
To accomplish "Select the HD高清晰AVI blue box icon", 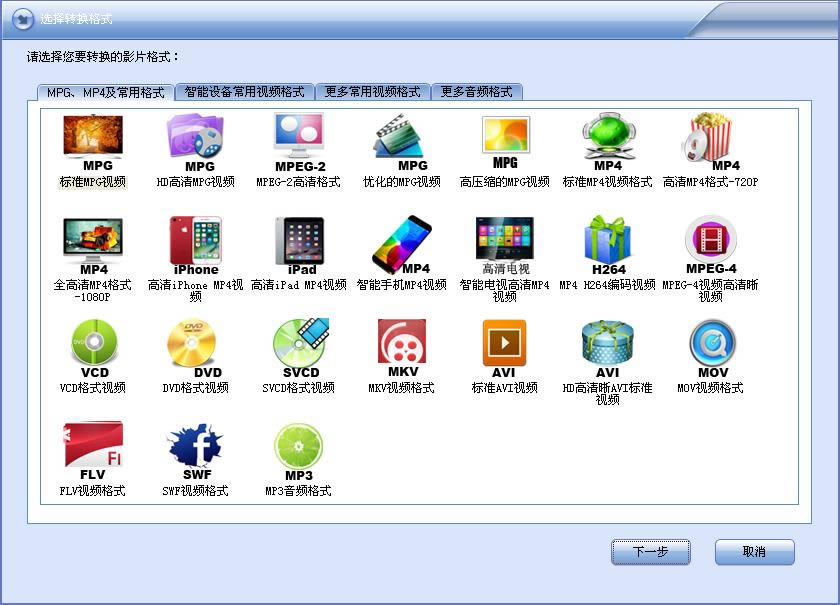I will point(608,349).
